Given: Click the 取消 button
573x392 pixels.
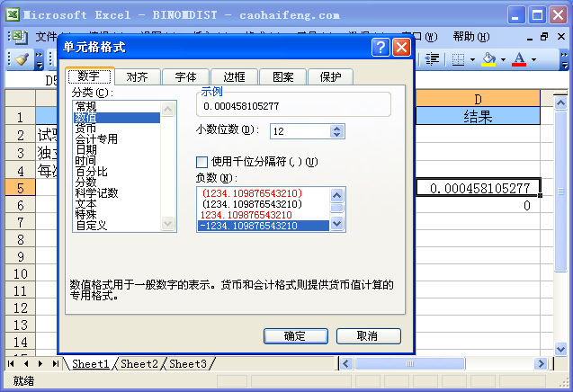Looking at the screenshot, I should (369, 336).
